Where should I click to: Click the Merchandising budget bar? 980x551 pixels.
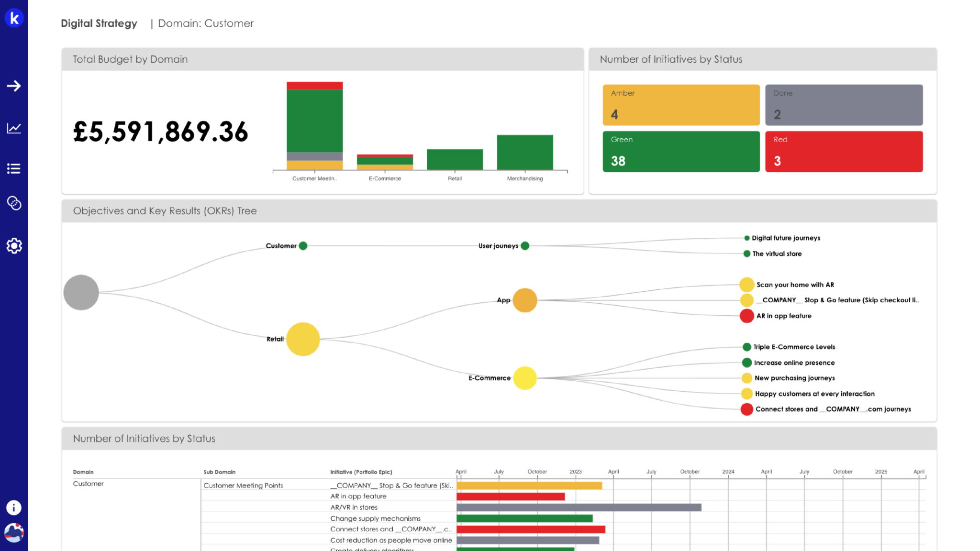pyautogui.click(x=524, y=152)
